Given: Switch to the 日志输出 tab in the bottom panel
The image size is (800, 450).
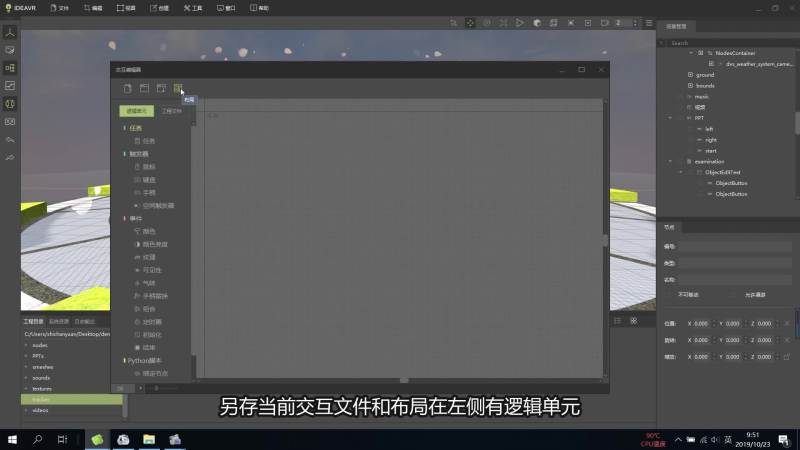Looking at the screenshot, I should coord(85,321).
